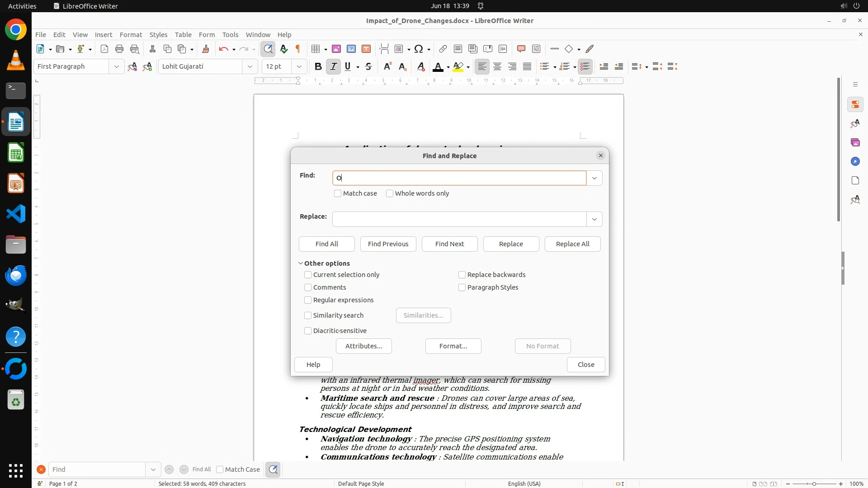This screenshot has height=488, width=868.
Task: Open the Find field history dropdown
Action: (594, 178)
